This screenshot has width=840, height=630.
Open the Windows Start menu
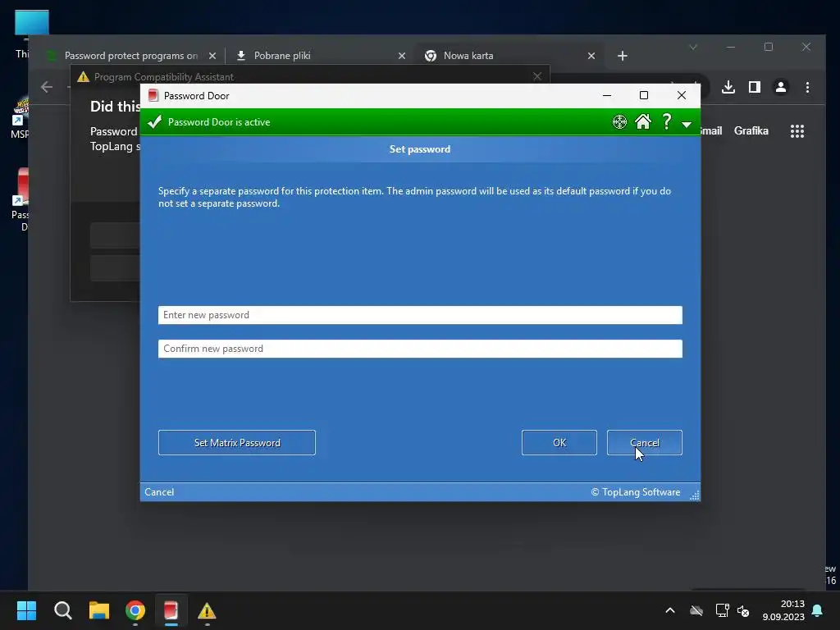tap(26, 610)
